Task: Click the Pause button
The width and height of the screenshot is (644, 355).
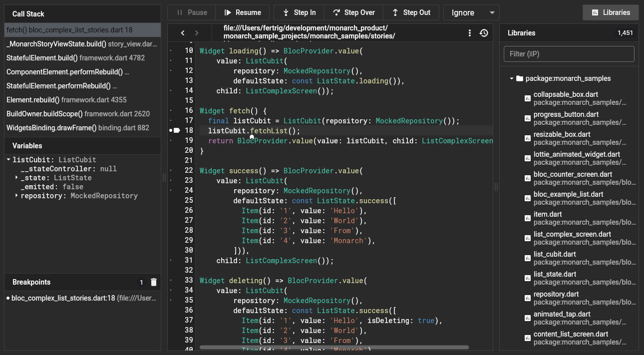Action: 191,12
